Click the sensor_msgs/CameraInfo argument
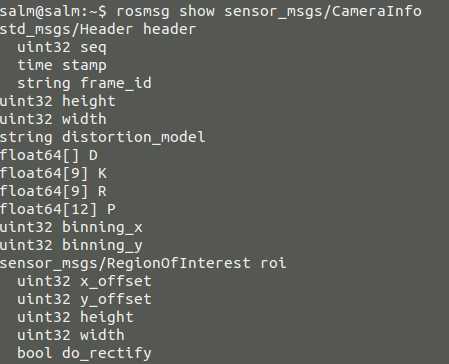The height and width of the screenshot is (364, 449). coord(323,12)
